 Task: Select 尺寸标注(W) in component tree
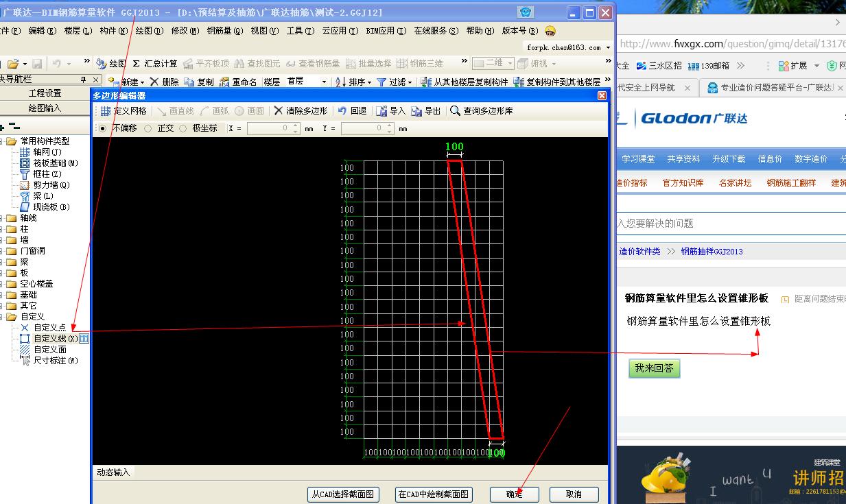(x=56, y=361)
